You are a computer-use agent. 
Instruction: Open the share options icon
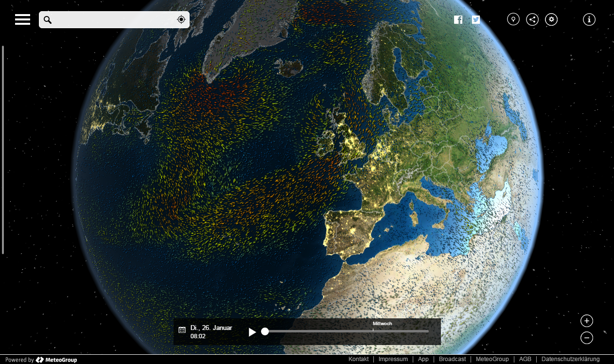532,19
